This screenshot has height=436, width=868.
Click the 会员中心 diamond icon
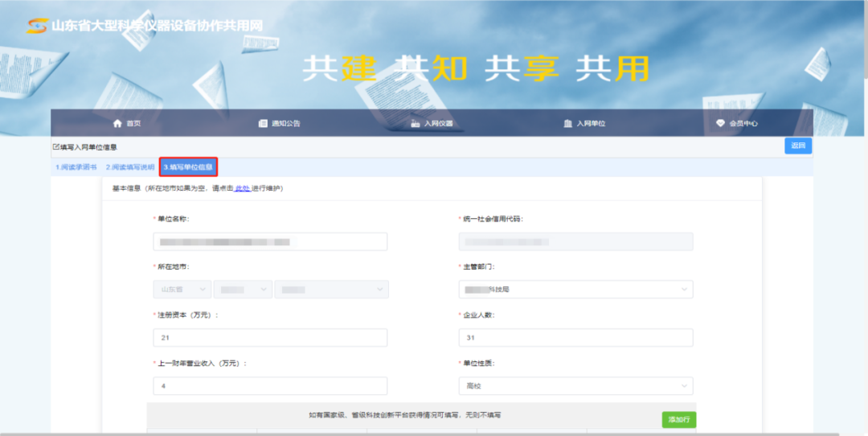[720, 123]
